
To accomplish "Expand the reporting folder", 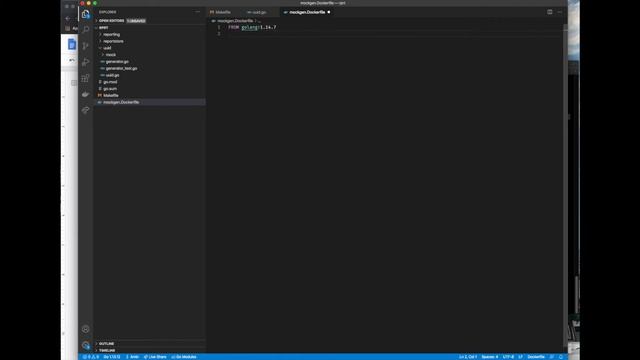I will pyautogui.click(x=111, y=35).
